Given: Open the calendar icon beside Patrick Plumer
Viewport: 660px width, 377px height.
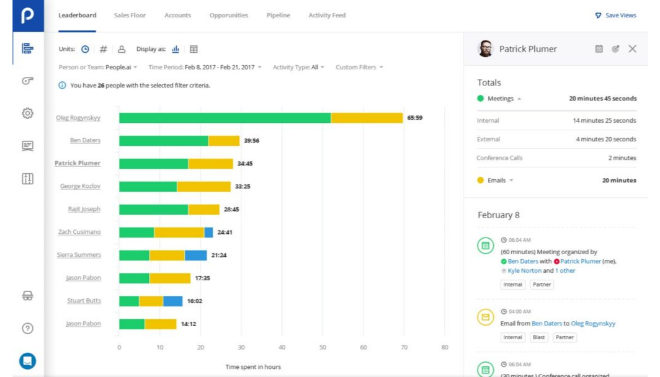Looking at the screenshot, I should pos(599,49).
